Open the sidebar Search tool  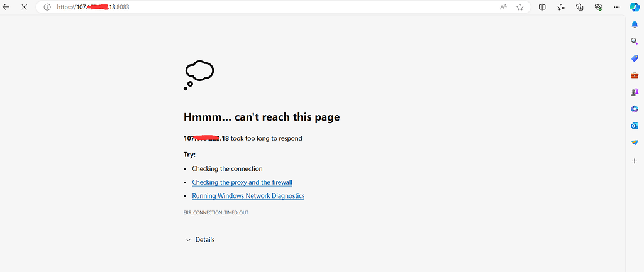point(635,41)
